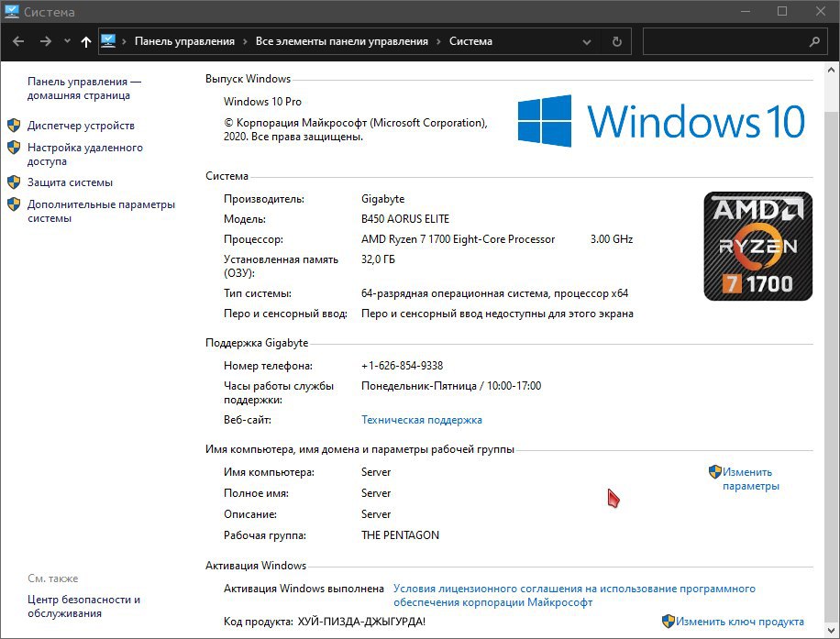The width and height of the screenshot is (840, 639).
Task: Click the Система window title icon
Action: (11, 11)
